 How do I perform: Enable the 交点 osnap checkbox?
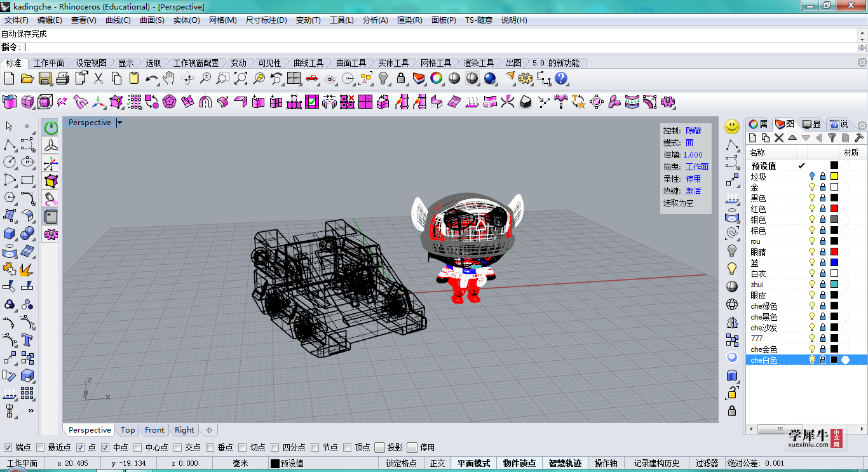(x=178, y=447)
